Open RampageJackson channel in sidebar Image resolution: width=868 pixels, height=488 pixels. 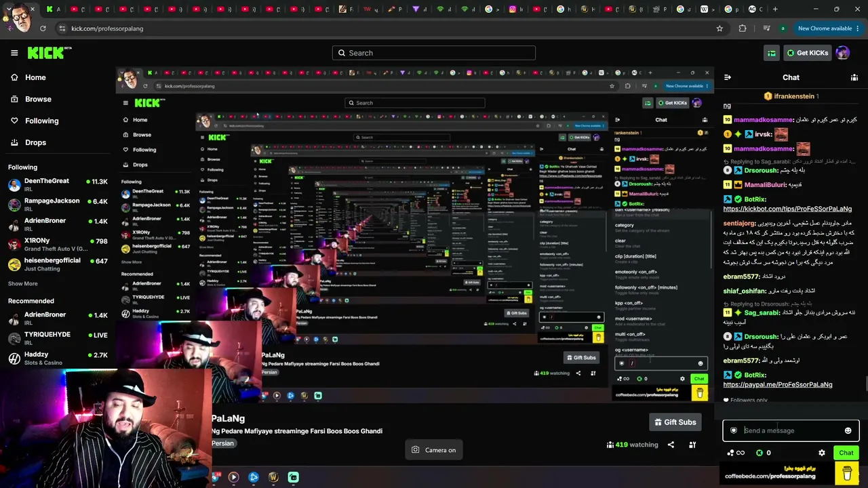tap(58, 204)
